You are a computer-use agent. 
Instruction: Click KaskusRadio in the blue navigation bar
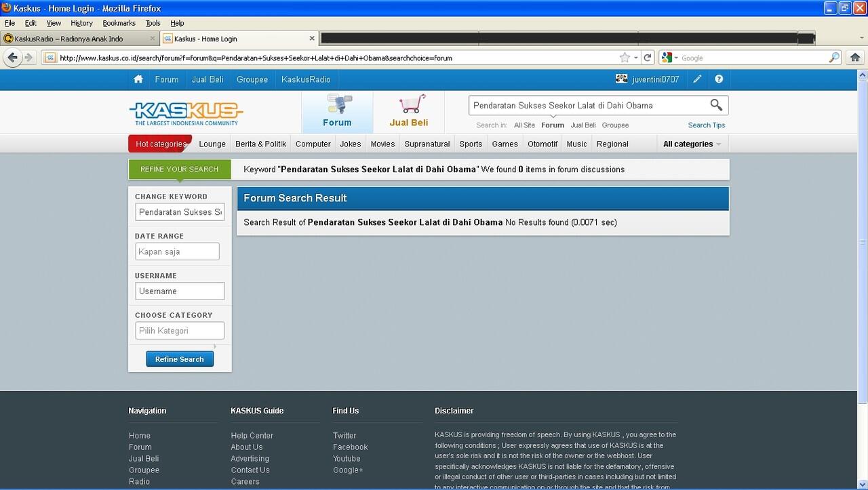[x=306, y=79]
